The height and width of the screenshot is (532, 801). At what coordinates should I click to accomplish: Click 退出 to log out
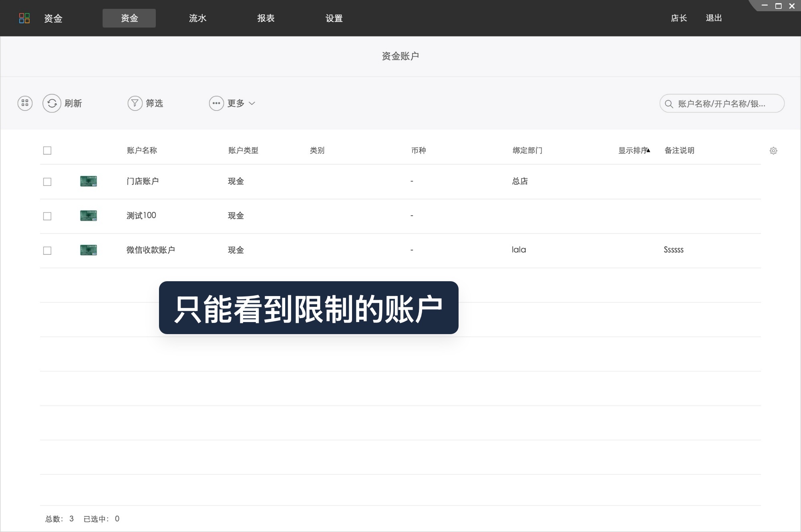714,18
